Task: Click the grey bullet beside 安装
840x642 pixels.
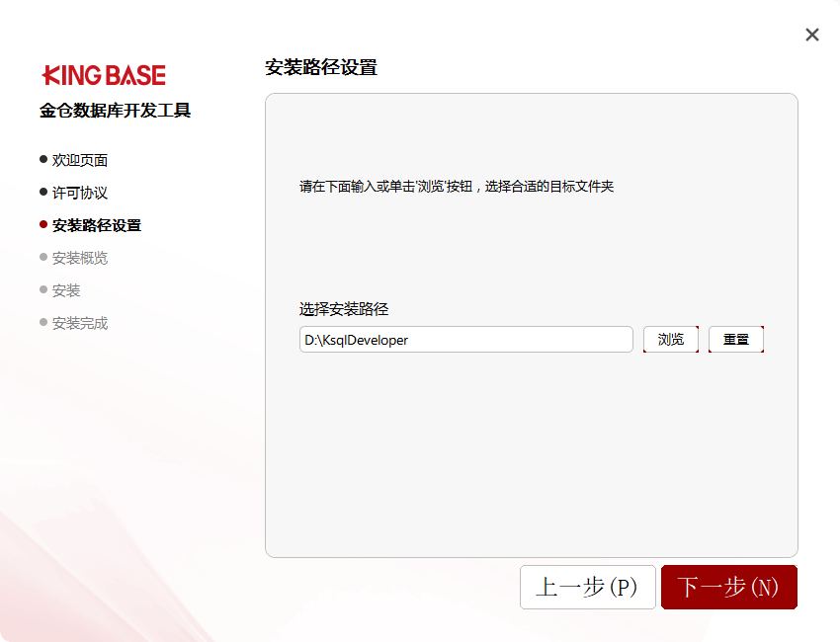Action: 43,289
